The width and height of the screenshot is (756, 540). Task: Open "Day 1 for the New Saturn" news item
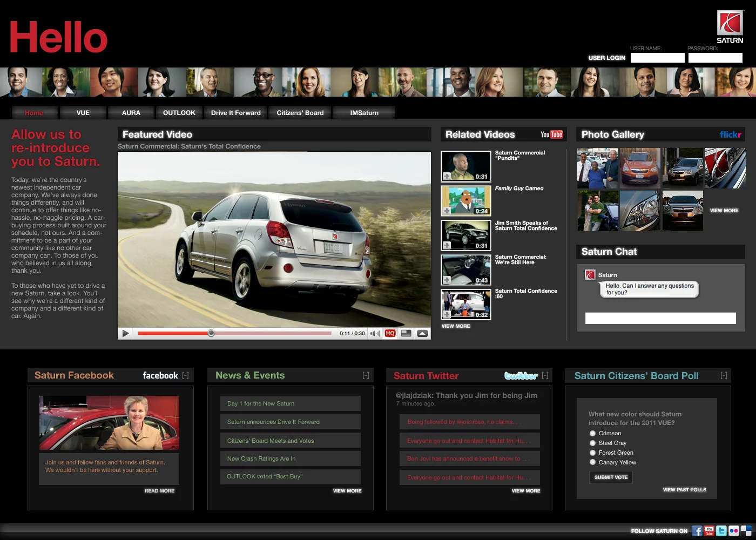[x=291, y=403]
